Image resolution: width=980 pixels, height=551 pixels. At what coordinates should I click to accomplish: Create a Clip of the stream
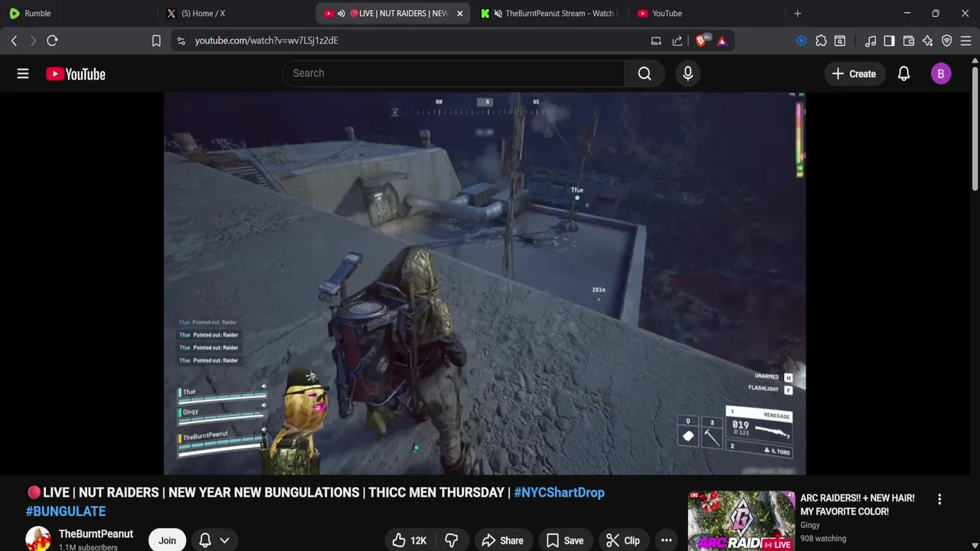tap(622, 540)
